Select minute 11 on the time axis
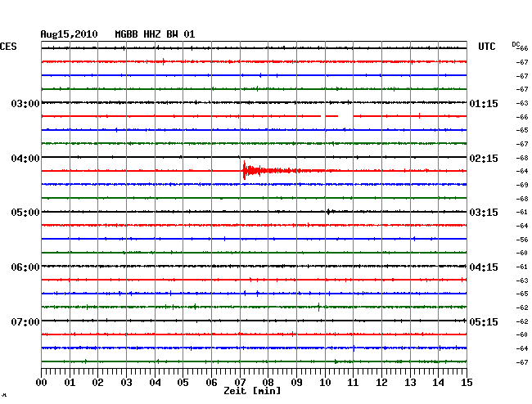The height and width of the screenshot is (404, 532). pos(353,383)
